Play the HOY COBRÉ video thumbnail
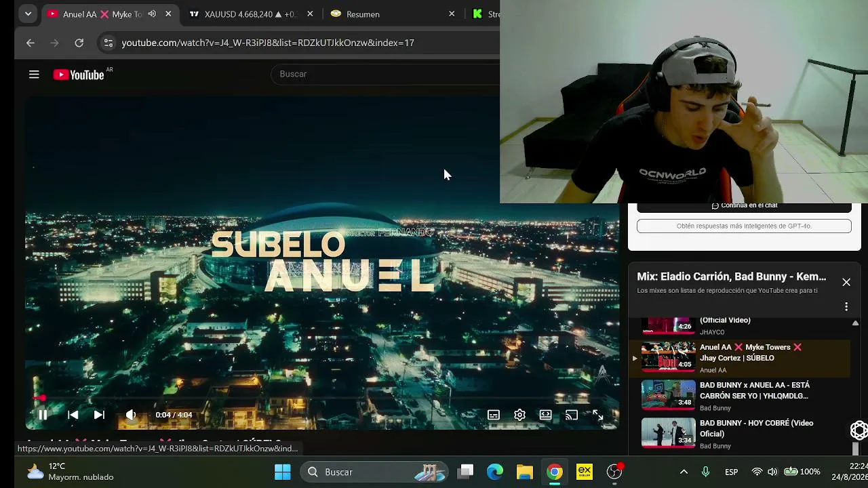The width and height of the screenshot is (868, 488). [669, 433]
